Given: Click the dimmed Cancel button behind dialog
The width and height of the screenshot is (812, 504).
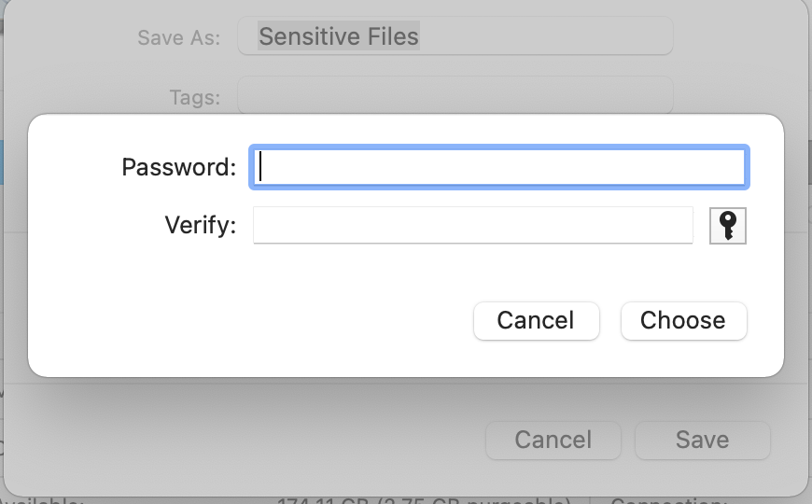Looking at the screenshot, I should (x=553, y=441).
